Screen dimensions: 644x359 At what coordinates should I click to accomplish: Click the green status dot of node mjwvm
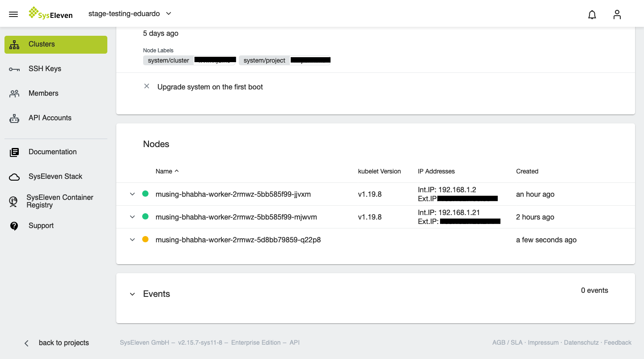pyautogui.click(x=145, y=217)
